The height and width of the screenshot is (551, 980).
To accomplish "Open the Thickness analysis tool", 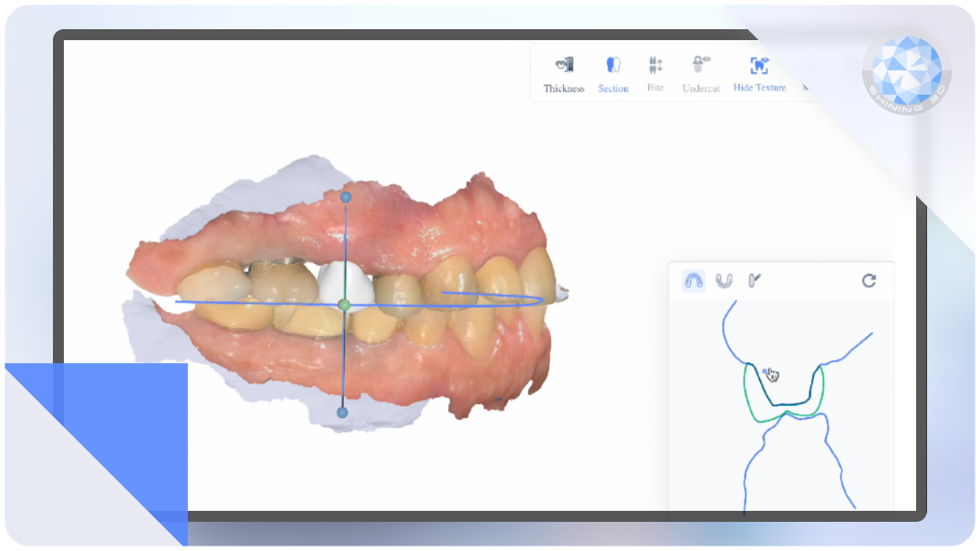I will click(563, 73).
